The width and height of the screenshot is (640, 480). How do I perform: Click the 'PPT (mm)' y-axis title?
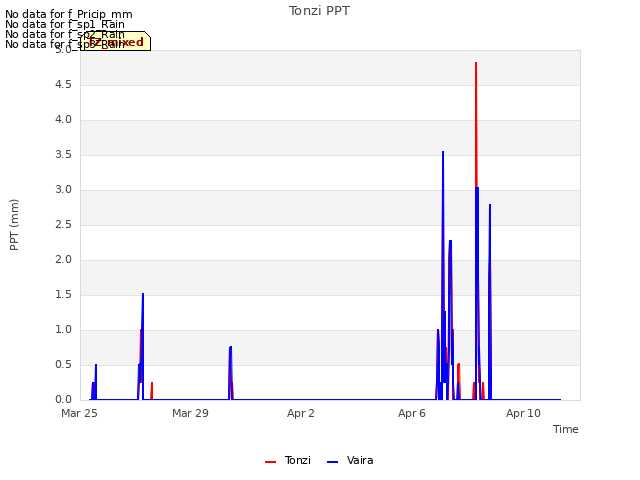pyautogui.click(x=14, y=225)
